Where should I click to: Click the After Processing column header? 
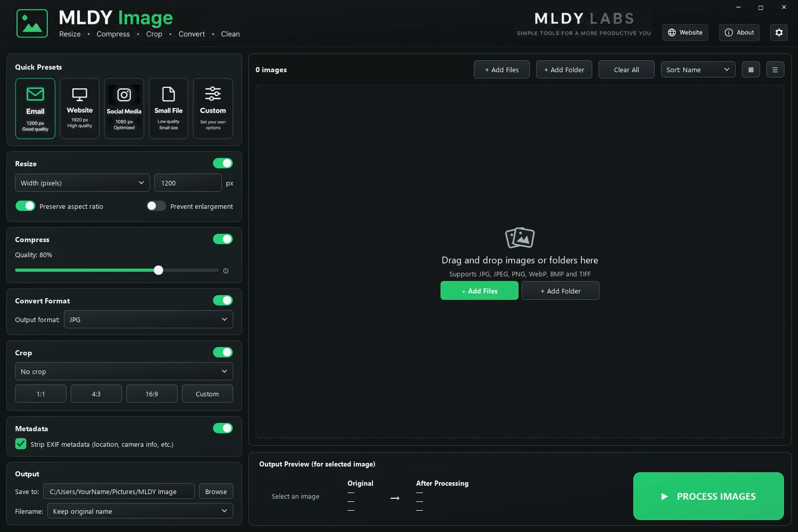(x=442, y=483)
